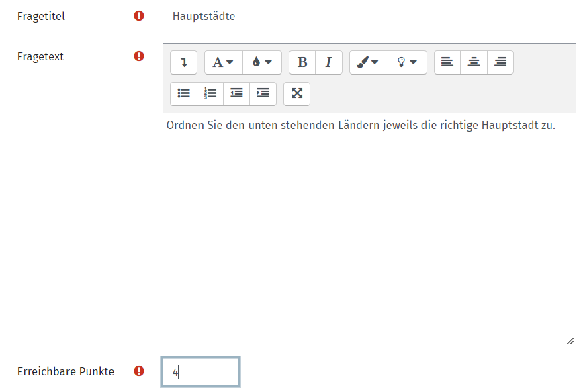Viewport: 581px width, 392px height.
Task: Toggle bold formatting
Action: coord(302,62)
